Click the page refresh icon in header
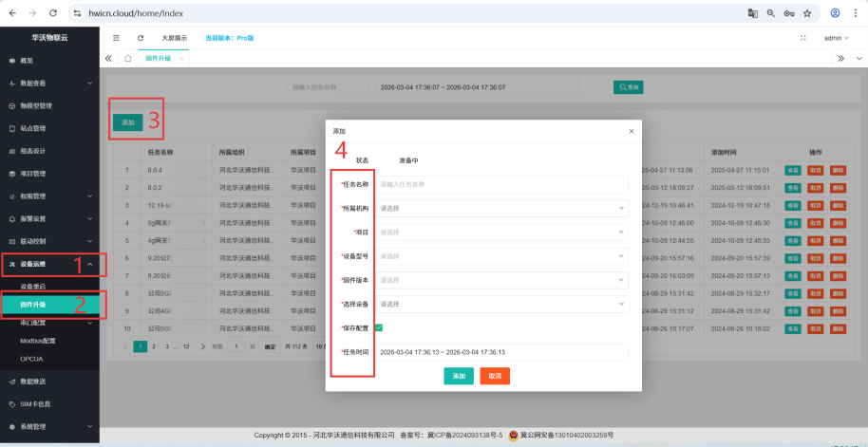 141,38
